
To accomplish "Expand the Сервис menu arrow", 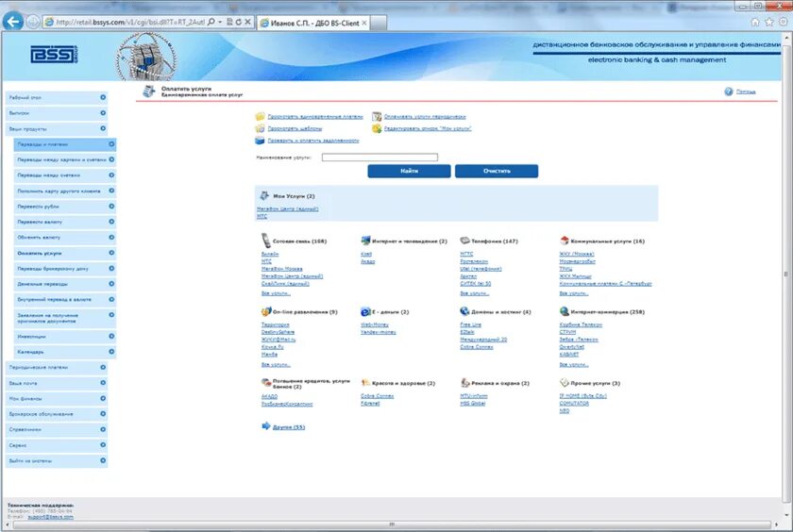I will pyautogui.click(x=103, y=445).
